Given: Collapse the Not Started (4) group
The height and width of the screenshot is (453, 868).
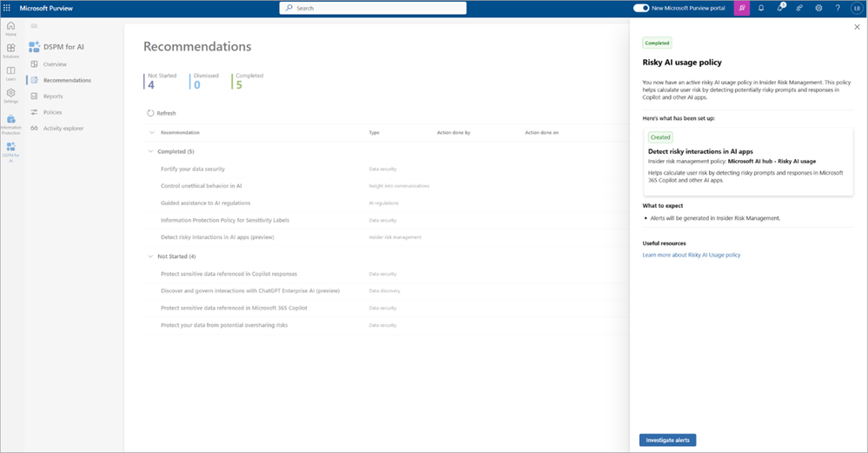Looking at the screenshot, I should (x=150, y=256).
